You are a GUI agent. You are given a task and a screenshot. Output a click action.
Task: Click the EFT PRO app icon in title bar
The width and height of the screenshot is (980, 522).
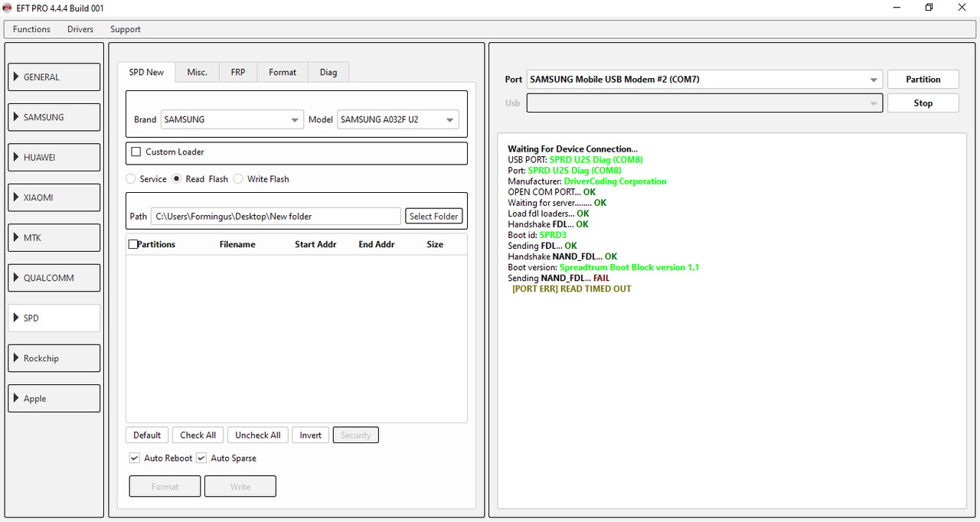click(8, 8)
